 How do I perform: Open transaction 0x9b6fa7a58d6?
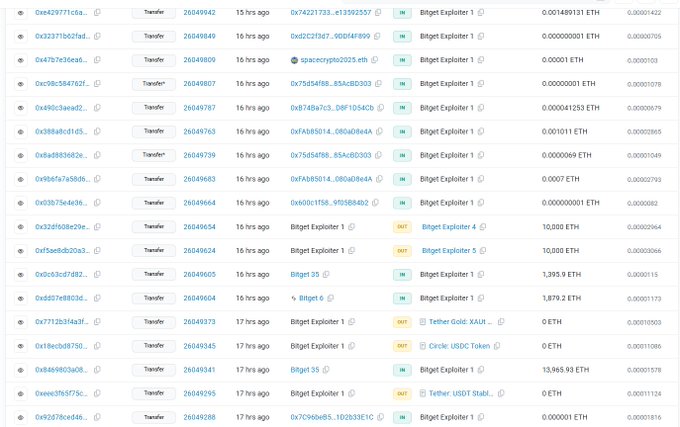point(62,179)
